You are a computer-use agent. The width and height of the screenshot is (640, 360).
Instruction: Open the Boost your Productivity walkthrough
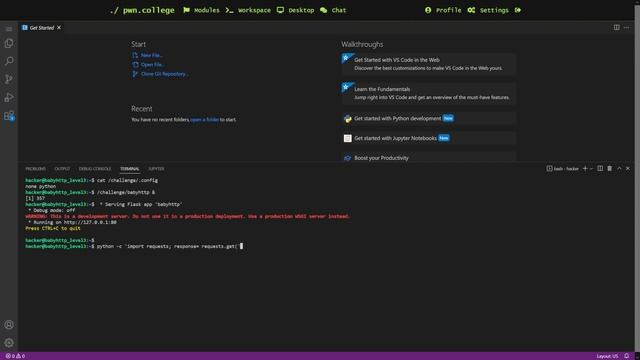(429, 158)
